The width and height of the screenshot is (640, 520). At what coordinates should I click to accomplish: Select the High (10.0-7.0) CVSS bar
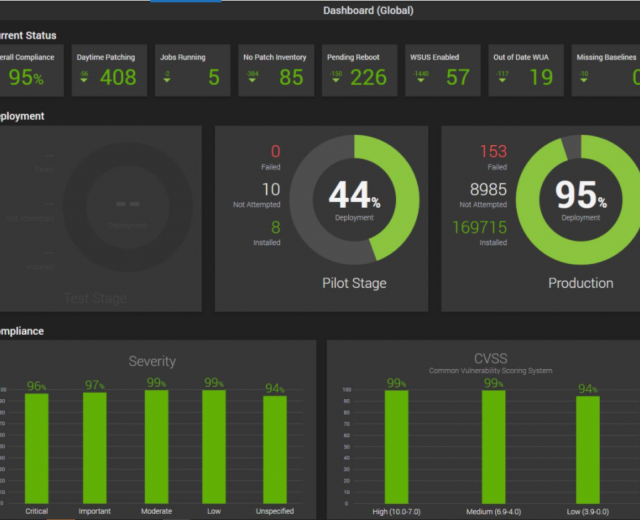[x=396, y=447]
